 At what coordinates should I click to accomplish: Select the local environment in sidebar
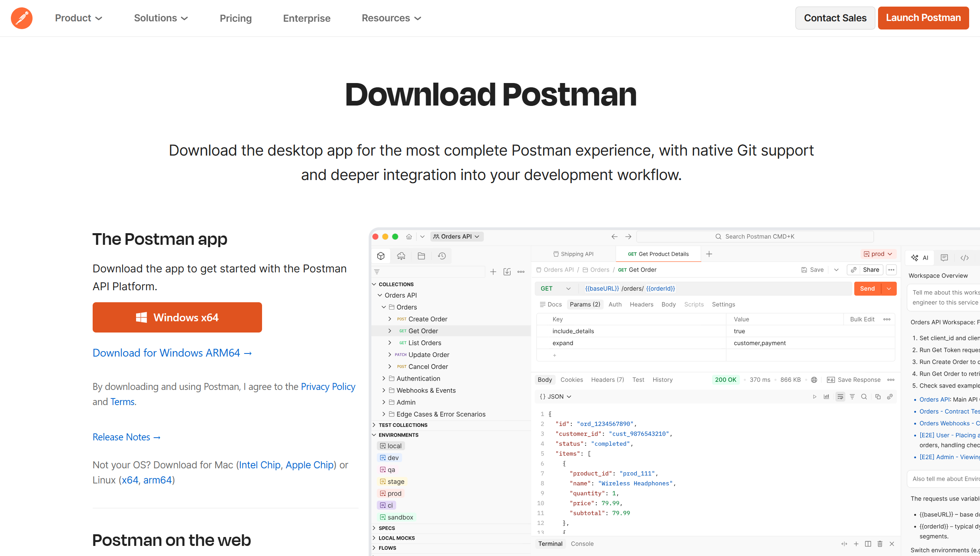pos(391,445)
